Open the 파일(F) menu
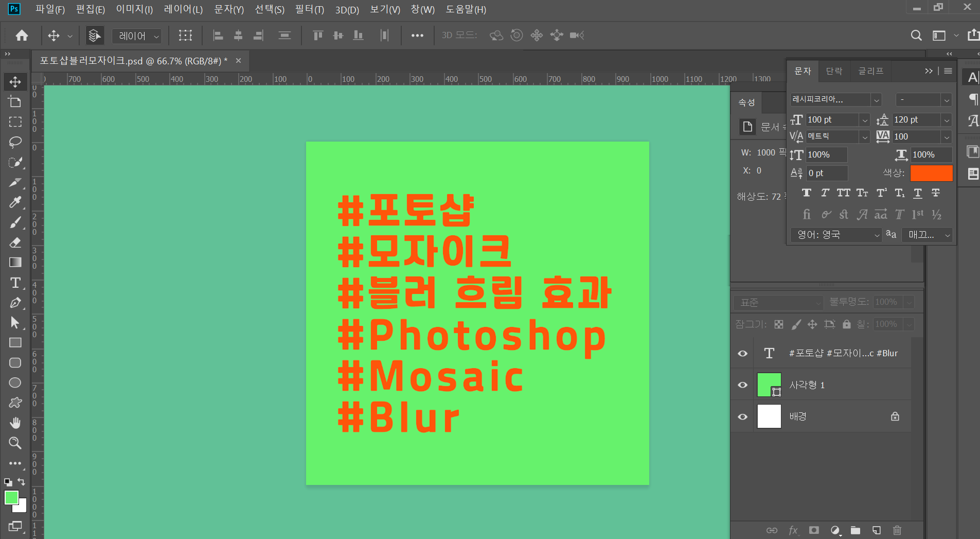 click(50, 9)
